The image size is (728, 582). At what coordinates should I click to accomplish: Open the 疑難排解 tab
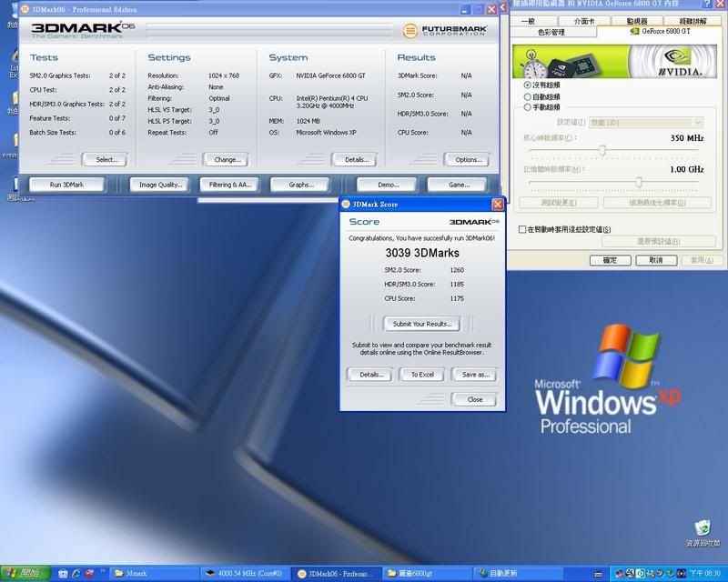pos(693,21)
